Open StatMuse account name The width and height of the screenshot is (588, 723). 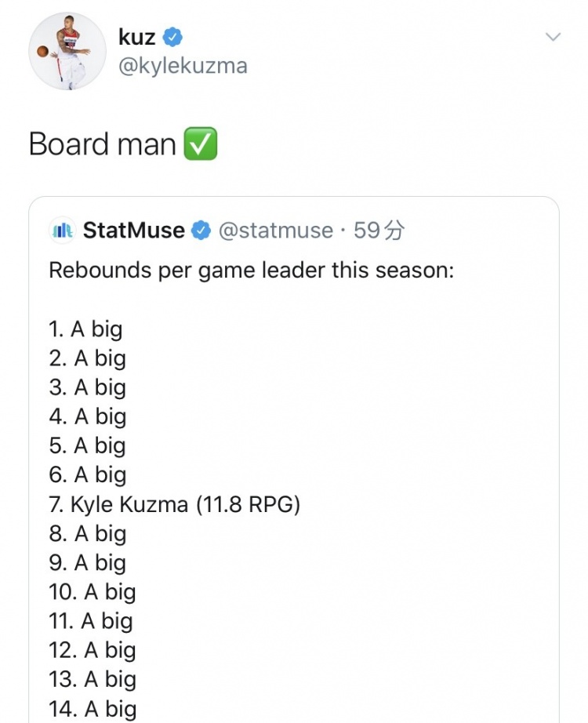[x=134, y=230]
